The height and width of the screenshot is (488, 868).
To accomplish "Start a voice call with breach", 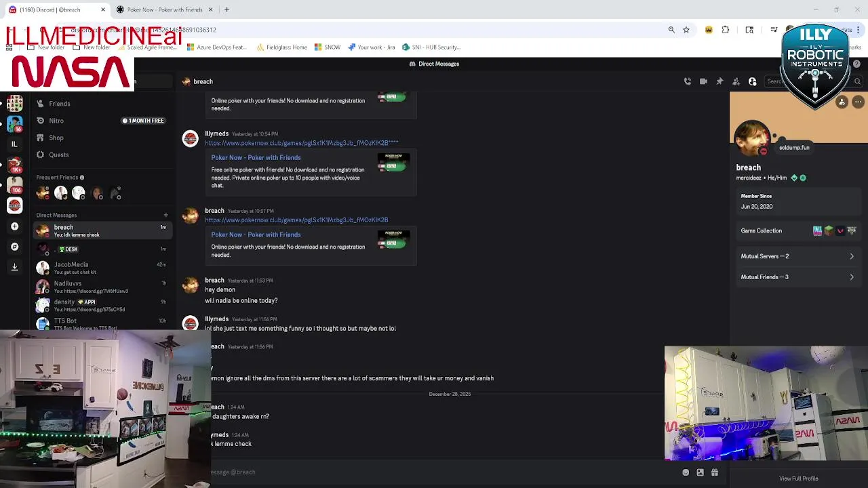I will [x=688, y=81].
